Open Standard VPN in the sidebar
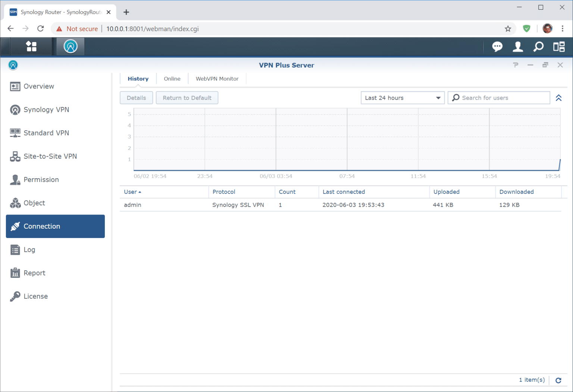Viewport: 573px width, 392px height. click(55, 133)
